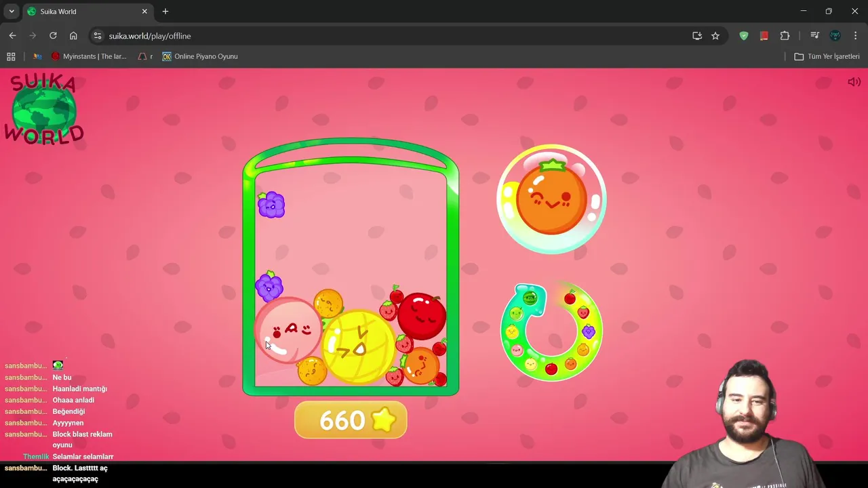Screen dimensions: 868x488
Task: Click the red apple in the cycle ring
Action: (x=551, y=369)
